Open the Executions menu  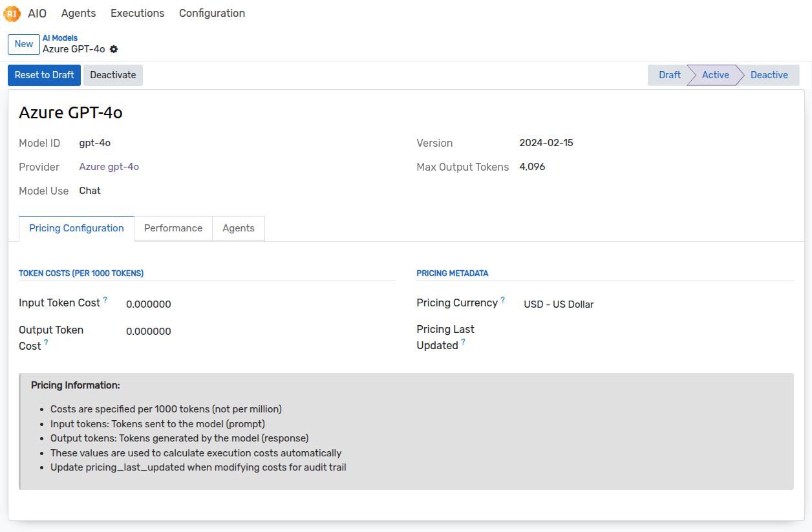[x=138, y=13]
